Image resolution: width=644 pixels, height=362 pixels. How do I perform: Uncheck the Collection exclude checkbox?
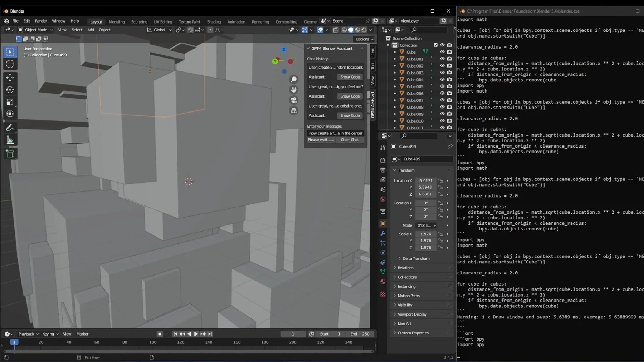click(435, 45)
